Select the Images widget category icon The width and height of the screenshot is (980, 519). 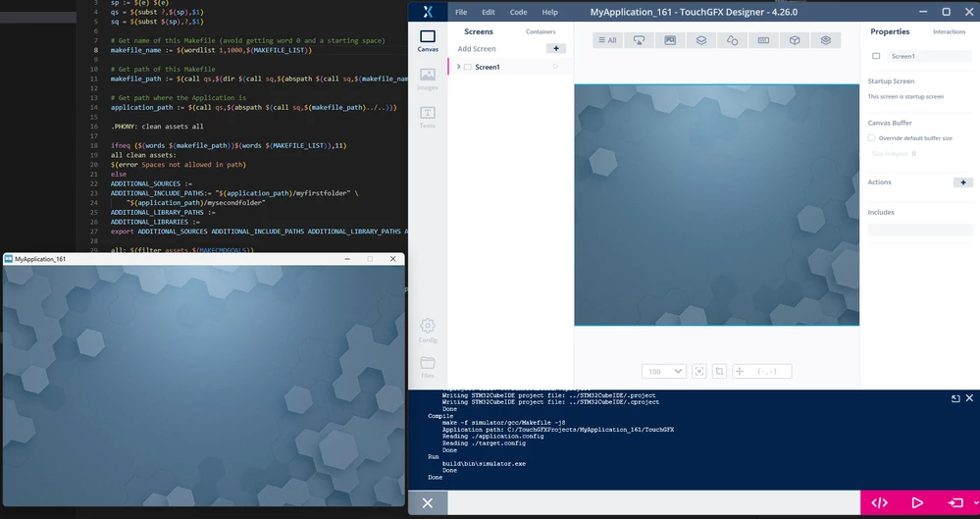coord(670,40)
